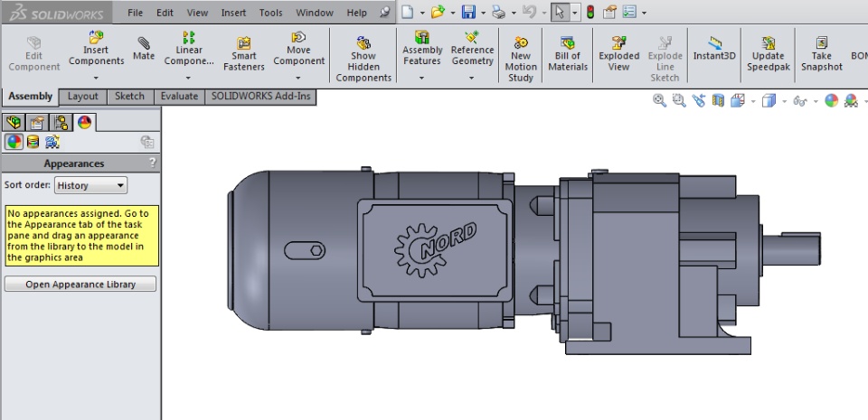Click the Open folder icon
This screenshot has height=420, width=868.
click(438, 12)
